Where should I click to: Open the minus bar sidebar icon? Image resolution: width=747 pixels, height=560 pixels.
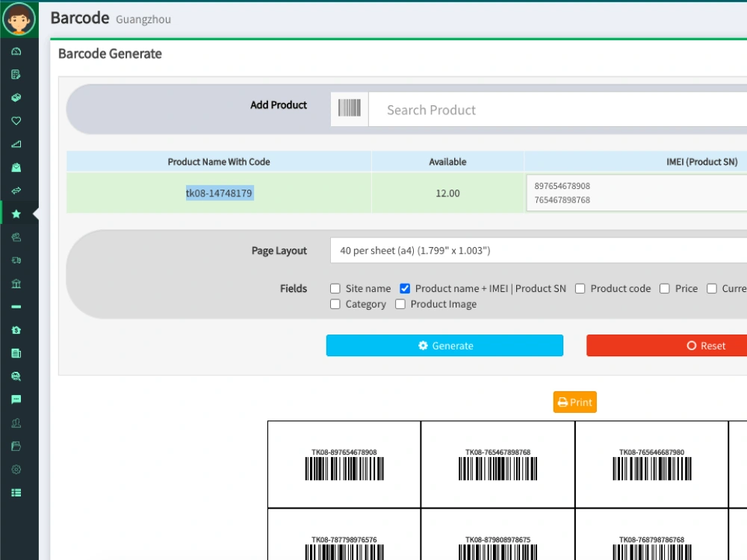tap(16, 307)
